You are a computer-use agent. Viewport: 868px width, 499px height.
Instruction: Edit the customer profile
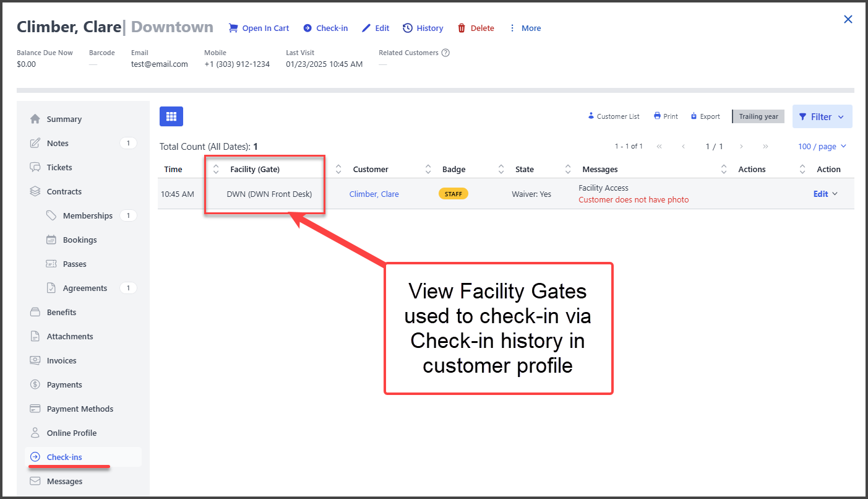(376, 28)
